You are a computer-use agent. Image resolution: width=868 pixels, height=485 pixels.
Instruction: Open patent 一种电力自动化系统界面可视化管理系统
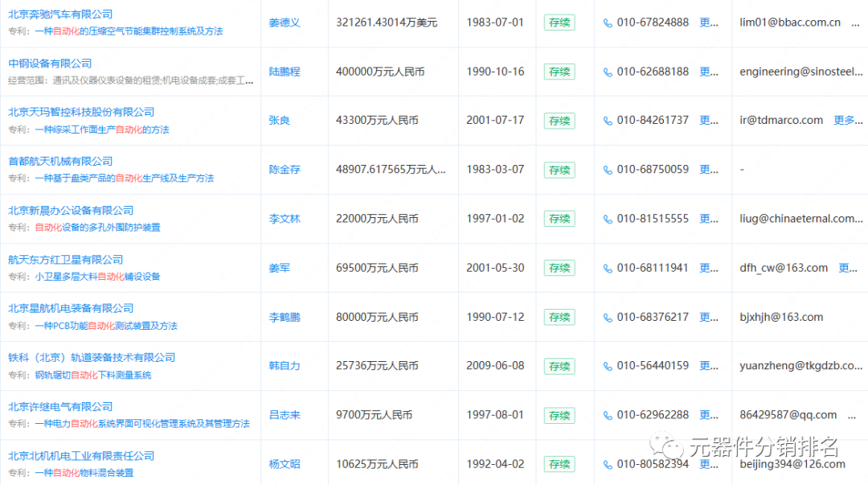pyautogui.click(x=142, y=424)
